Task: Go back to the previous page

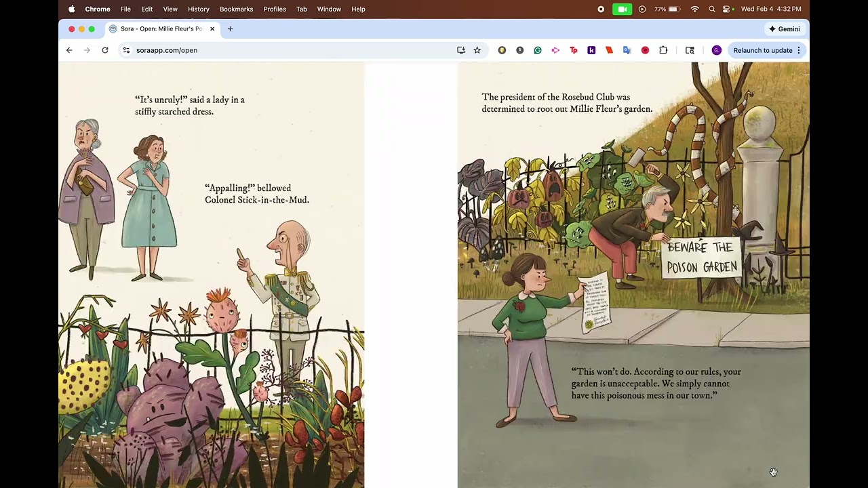Action: tap(69, 50)
